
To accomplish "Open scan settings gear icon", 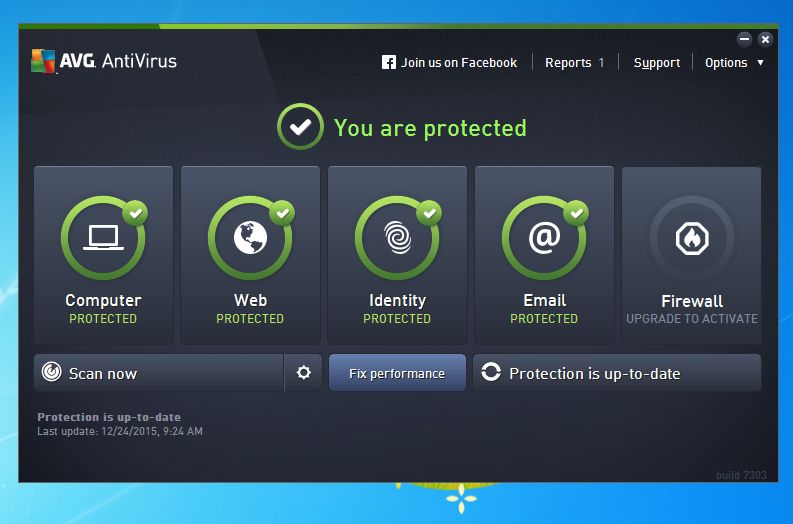I will 303,373.
